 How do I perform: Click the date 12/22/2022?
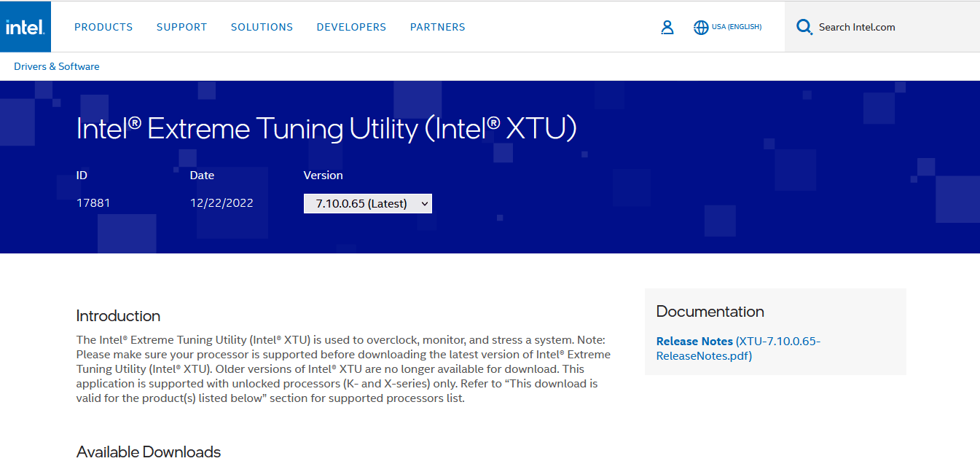click(x=222, y=203)
